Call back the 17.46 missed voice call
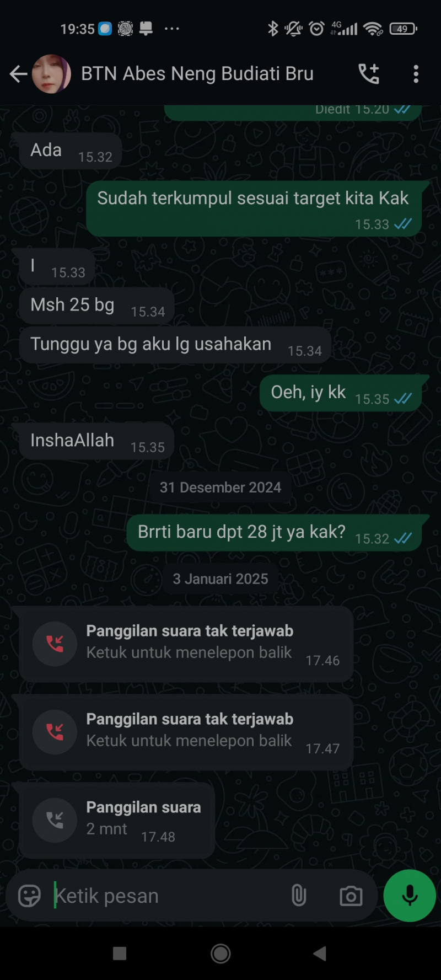This screenshot has width=441, height=980. 186,644
